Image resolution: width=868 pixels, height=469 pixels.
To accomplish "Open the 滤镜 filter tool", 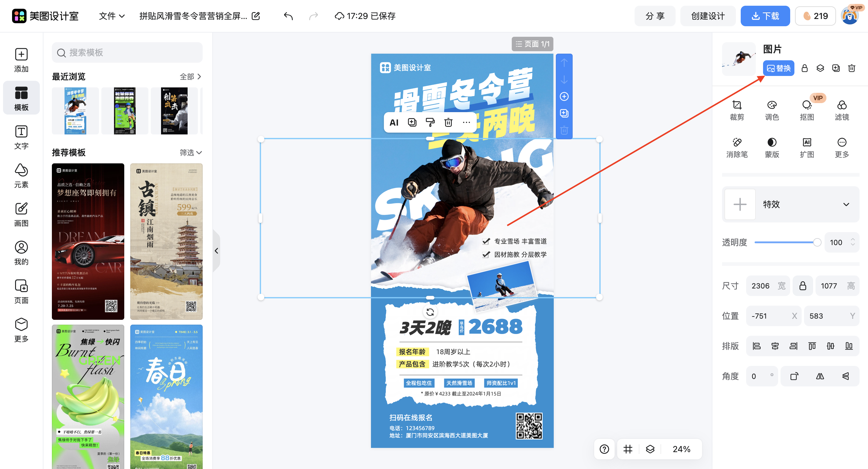I will tap(842, 109).
